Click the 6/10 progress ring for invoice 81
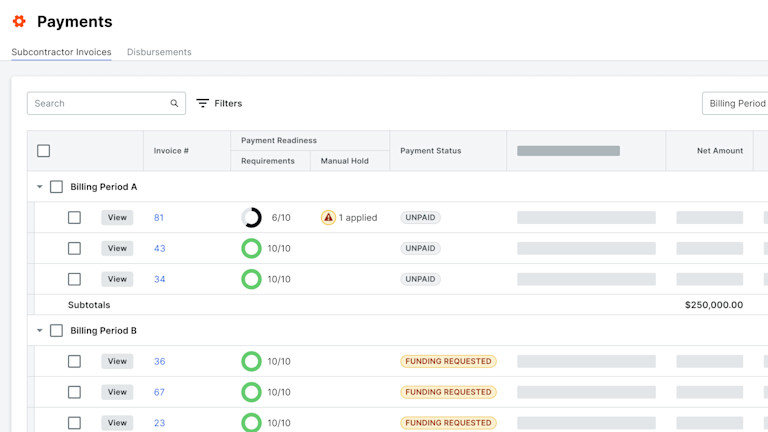Screen dimensions: 768x432 coord(251,217)
